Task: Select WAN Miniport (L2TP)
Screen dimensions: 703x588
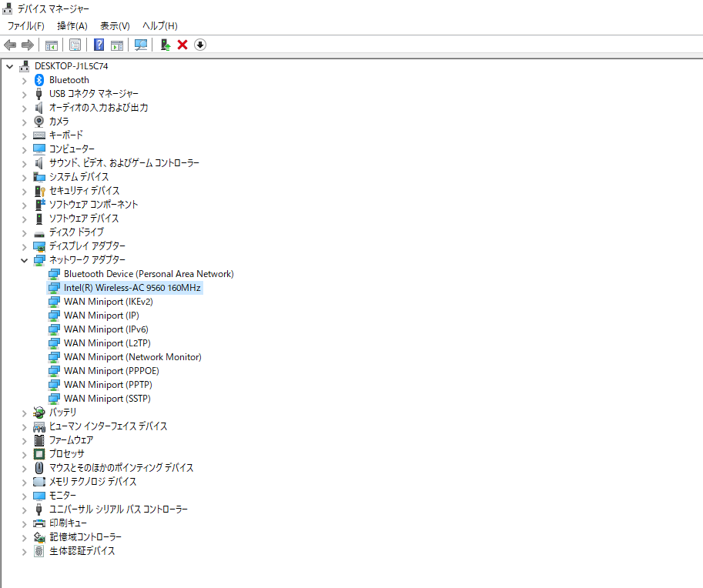Action: 107,343
